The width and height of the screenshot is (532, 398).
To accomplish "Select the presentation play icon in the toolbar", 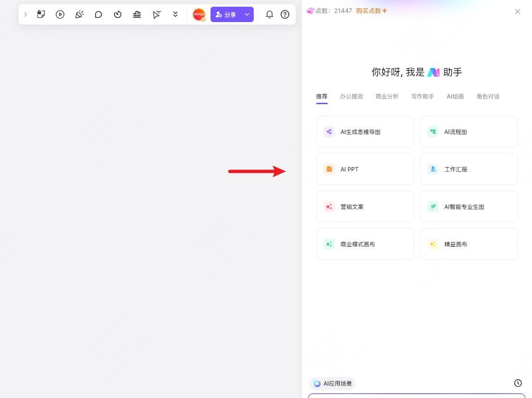I will click(x=60, y=14).
